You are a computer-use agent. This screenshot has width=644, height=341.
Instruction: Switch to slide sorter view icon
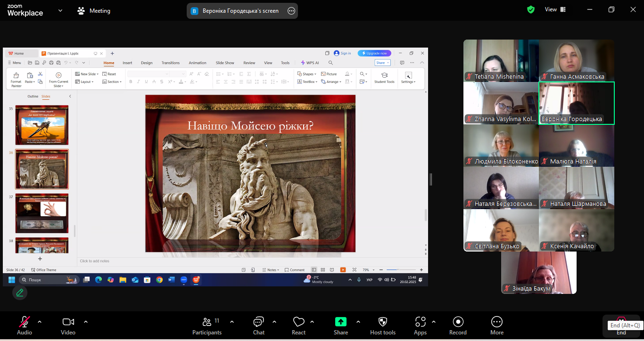tap(323, 270)
